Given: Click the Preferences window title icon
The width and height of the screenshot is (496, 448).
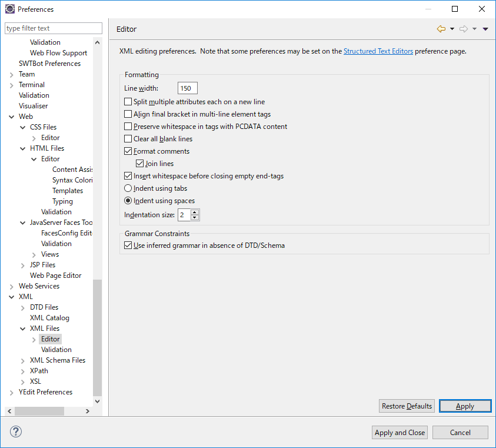Looking at the screenshot, I should pyautogui.click(x=10, y=9).
